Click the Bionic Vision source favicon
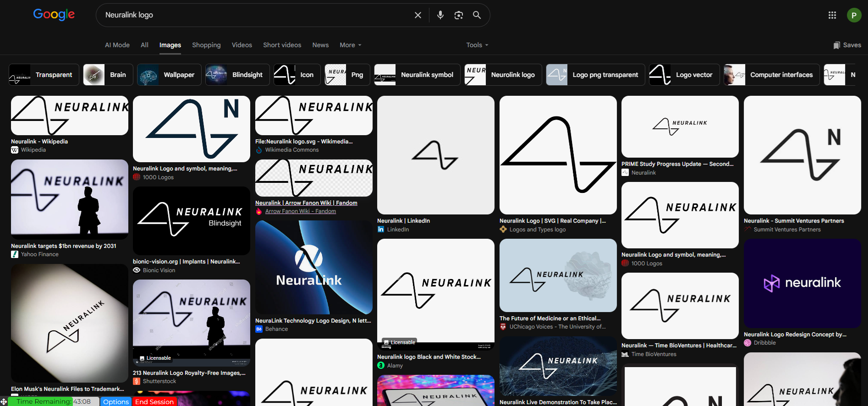The image size is (868, 406). click(137, 270)
